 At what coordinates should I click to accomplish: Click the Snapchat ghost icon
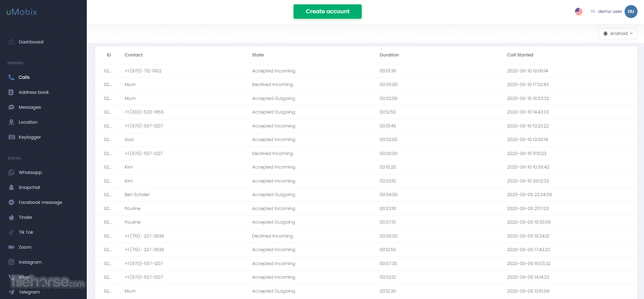pyautogui.click(x=11, y=187)
